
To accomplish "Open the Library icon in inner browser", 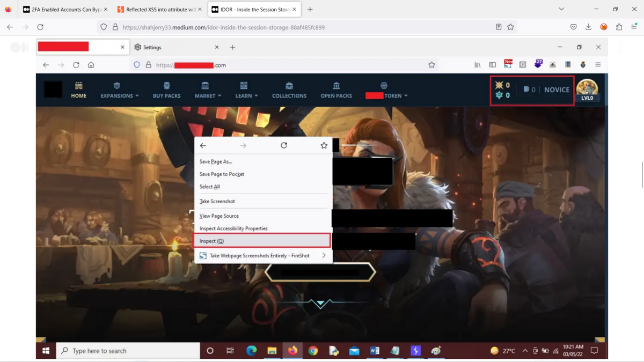I will [x=477, y=65].
